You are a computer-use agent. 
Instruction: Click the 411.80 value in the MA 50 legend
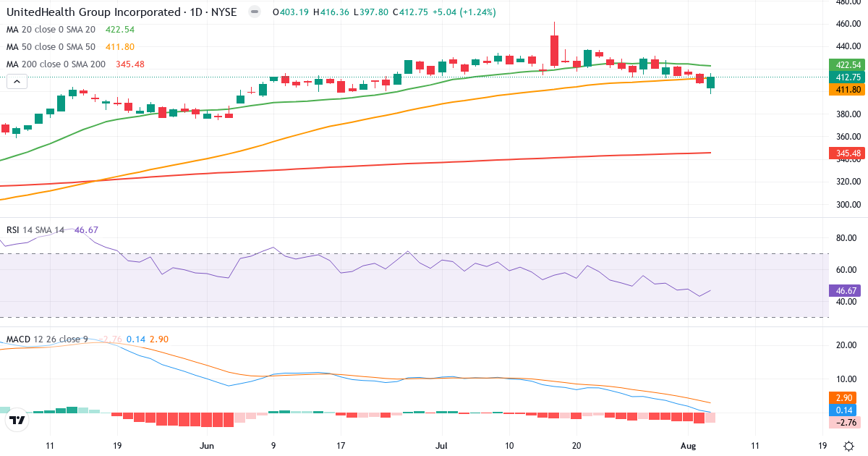pyautogui.click(x=119, y=47)
